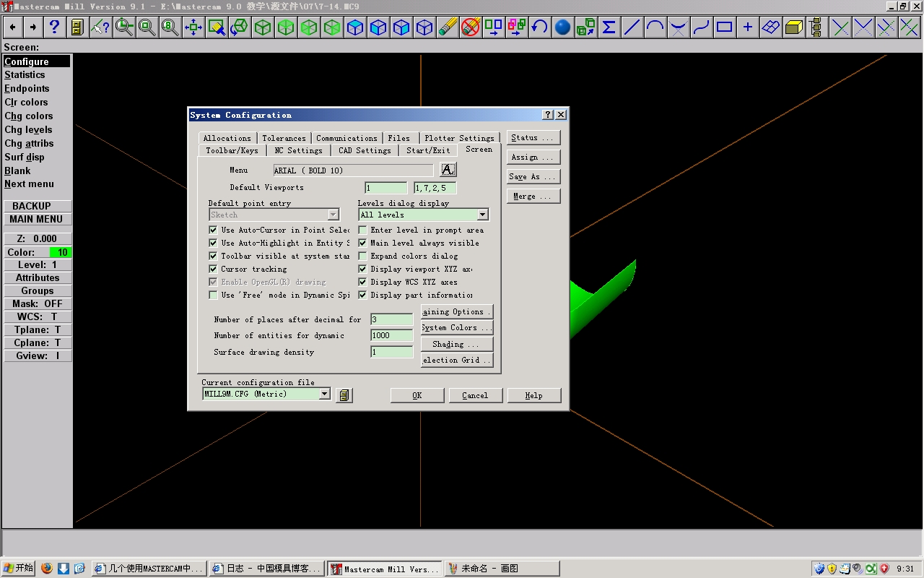Screen dimensions: 924x578
Task: Click the green Color 10 swatch
Action: (x=61, y=252)
